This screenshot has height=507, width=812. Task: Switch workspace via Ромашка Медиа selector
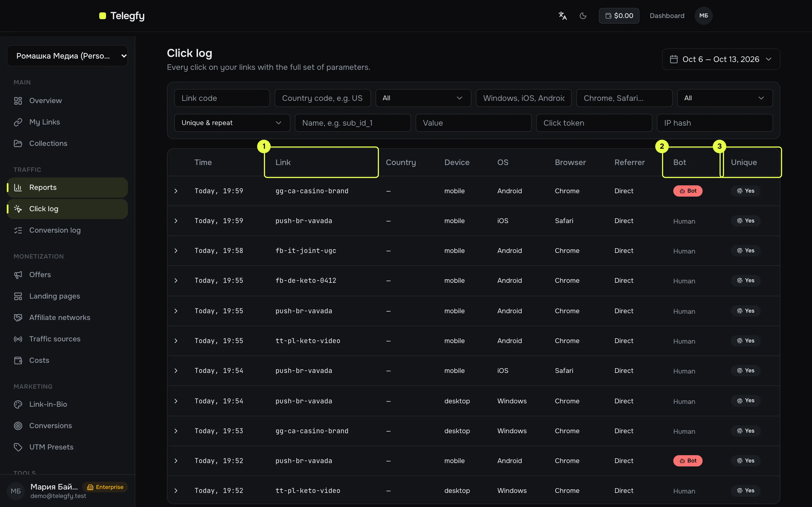pos(67,56)
